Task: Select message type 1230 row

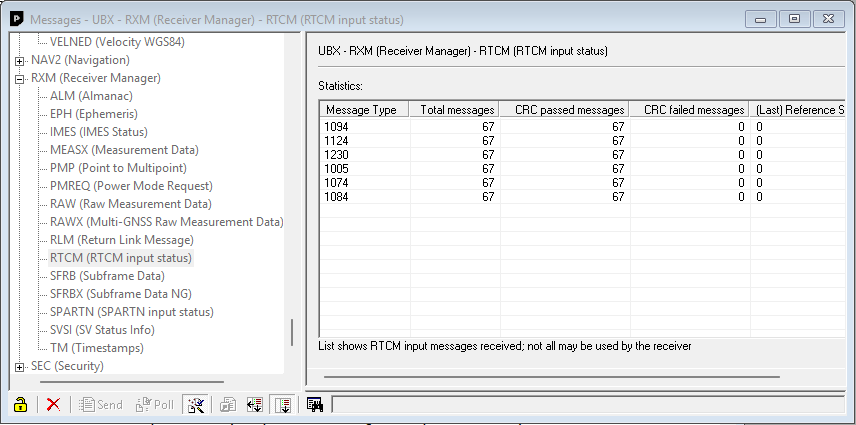Action: click(x=582, y=155)
